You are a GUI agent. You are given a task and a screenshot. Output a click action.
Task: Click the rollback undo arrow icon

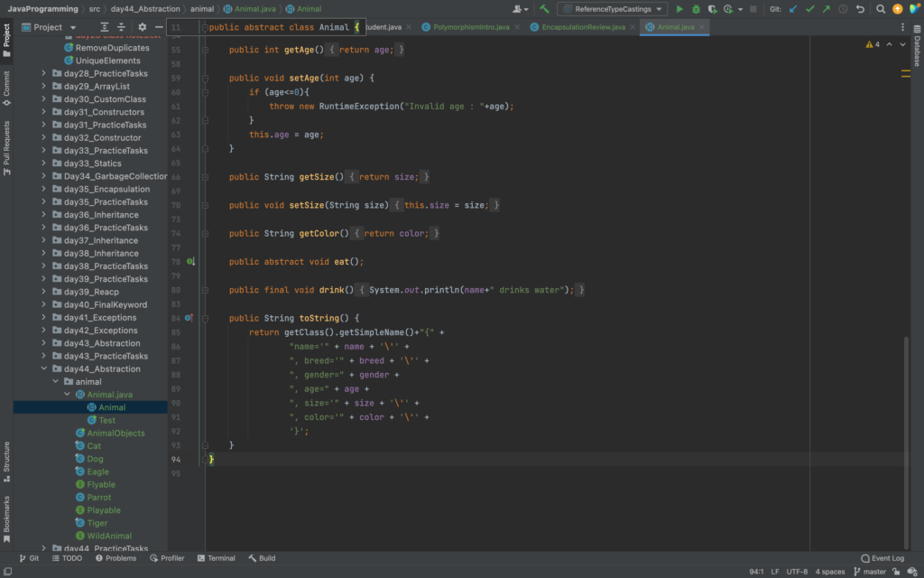coord(860,9)
